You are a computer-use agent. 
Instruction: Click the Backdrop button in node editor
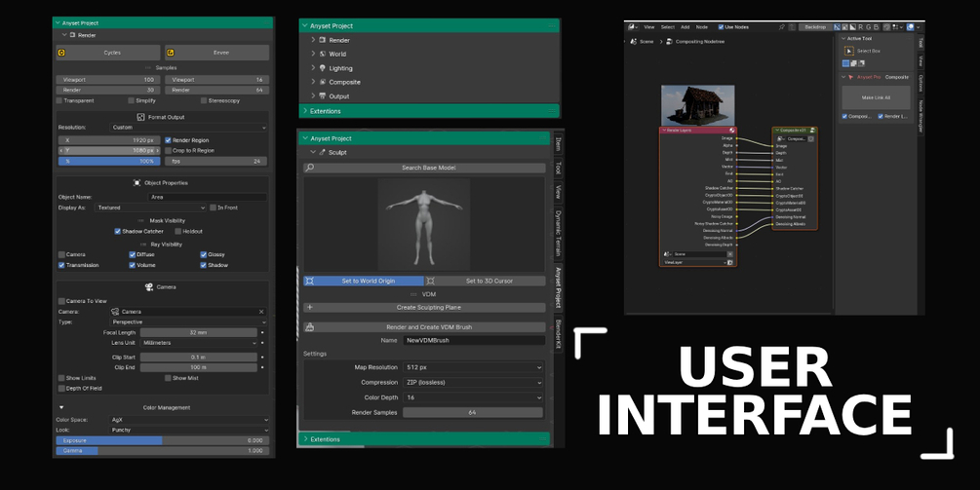815,27
